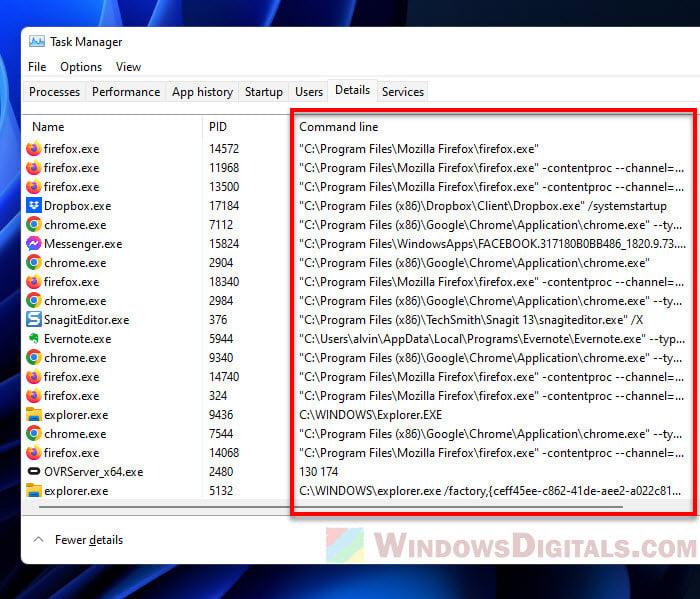The width and height of the screenshot is (700, 599).
Task: Switch to the Services tab
Action: click(x=403, y=92)
